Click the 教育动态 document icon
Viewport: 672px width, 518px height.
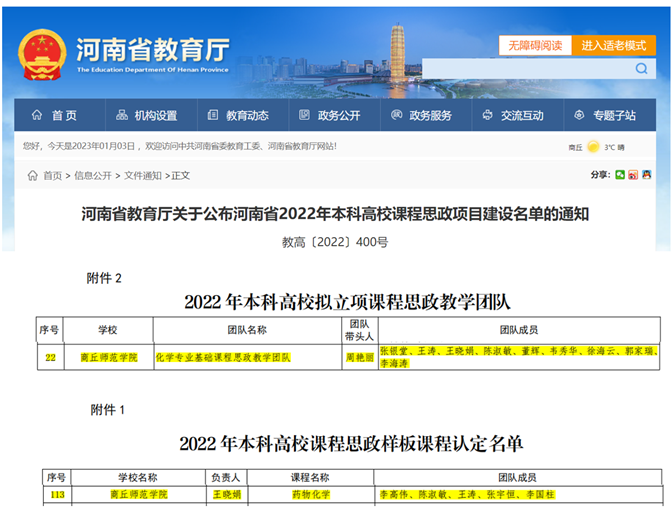click(214, 115)
